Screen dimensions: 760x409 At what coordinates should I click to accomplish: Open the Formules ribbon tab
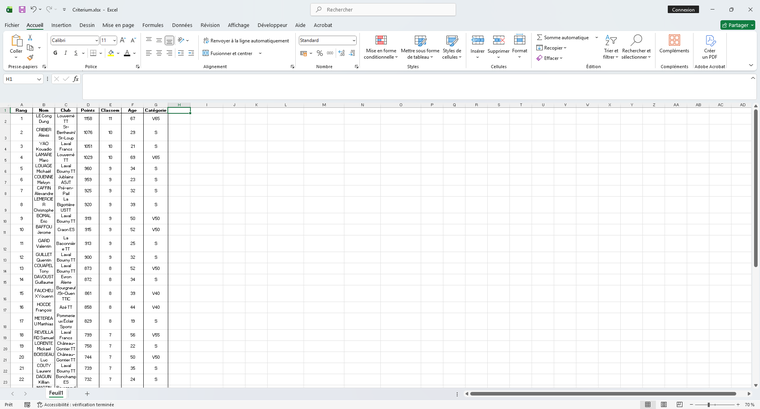tap(152, 24)
